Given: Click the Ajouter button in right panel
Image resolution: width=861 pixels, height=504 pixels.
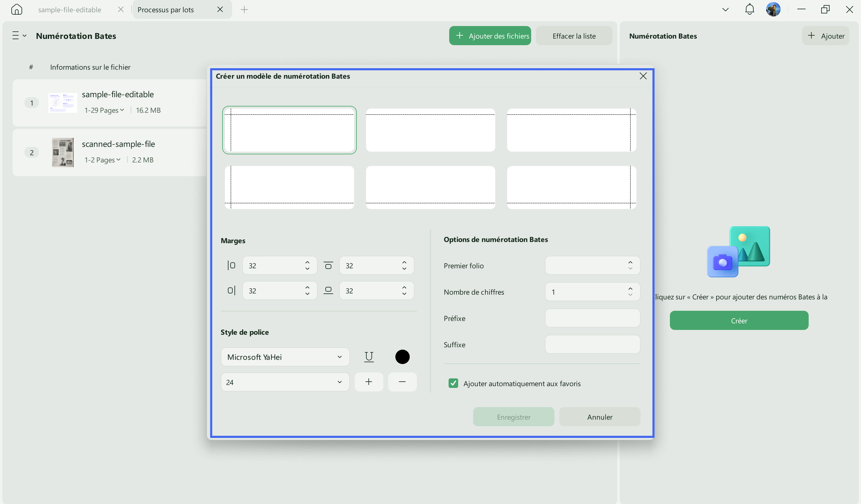Looking at the screenshot, I should [x=825, y=36].
